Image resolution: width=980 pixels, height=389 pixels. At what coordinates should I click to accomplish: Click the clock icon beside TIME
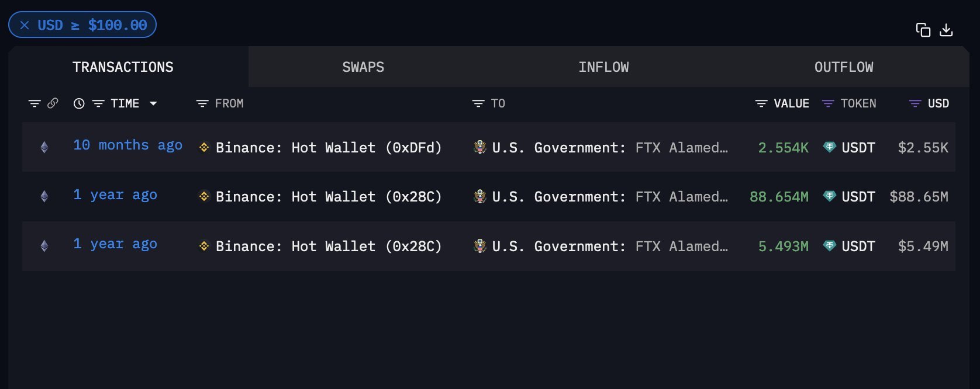[79, 103]
